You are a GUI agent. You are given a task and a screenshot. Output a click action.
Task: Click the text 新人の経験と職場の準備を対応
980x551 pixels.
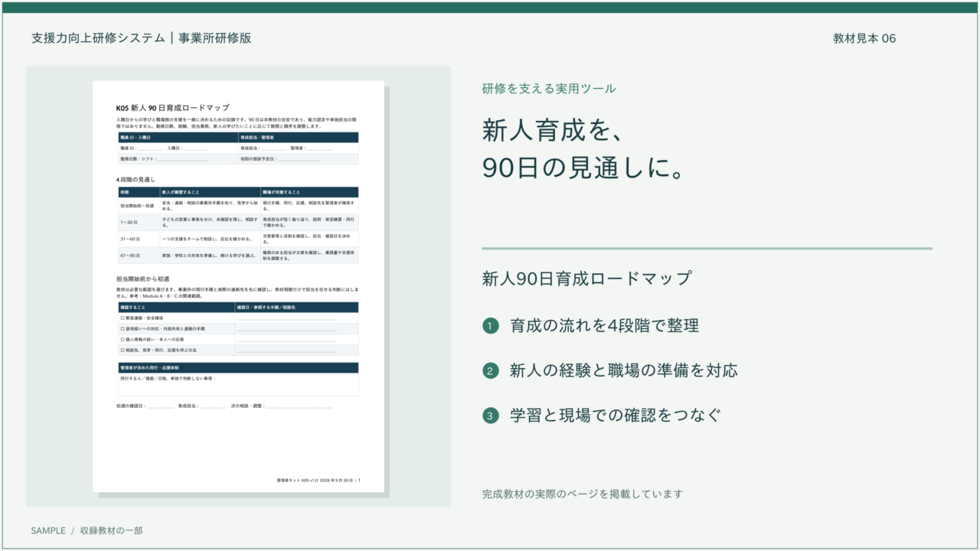pos(624,371)
